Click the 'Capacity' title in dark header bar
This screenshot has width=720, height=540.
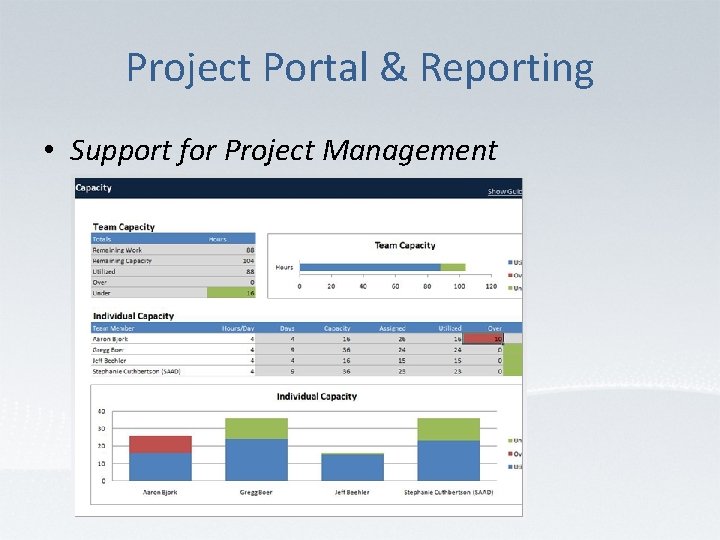[x=94, y=188]
